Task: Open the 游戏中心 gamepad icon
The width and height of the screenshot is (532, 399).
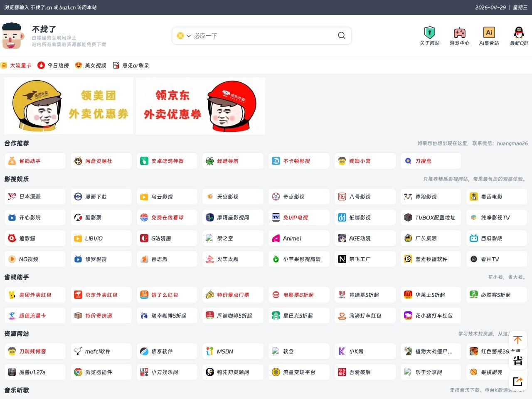Action: [x=459, y=32]
